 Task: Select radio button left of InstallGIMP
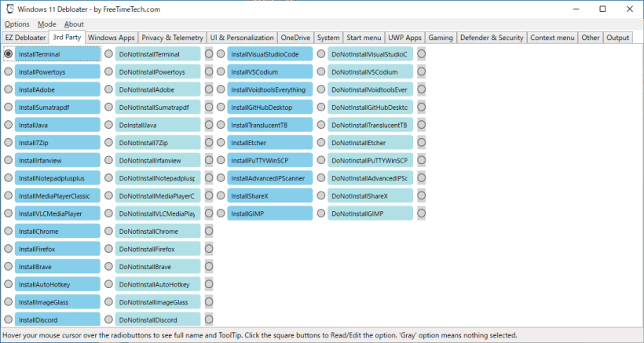coord(220,213)
